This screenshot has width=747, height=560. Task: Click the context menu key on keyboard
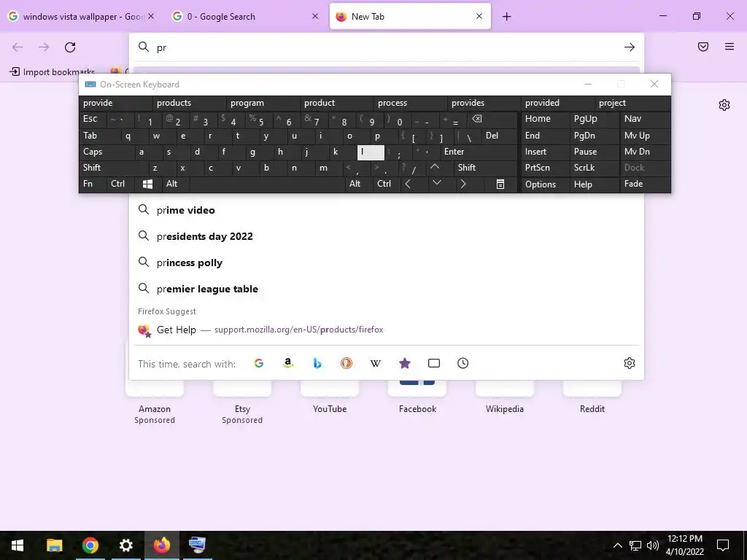click(500, 184)
